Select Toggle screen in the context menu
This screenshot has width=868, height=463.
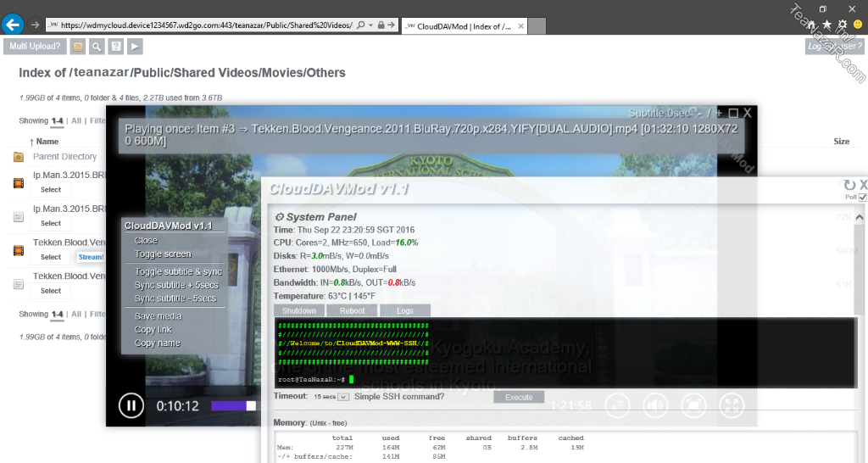pyautogui.click(x=163, y=254)
